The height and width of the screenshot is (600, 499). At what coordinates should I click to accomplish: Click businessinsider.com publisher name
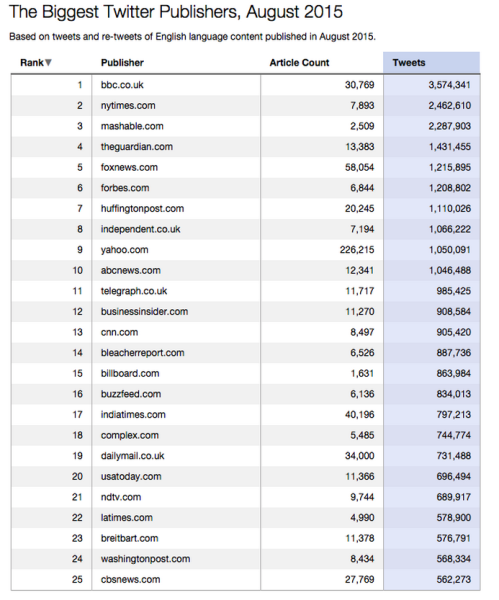[145, 311]
